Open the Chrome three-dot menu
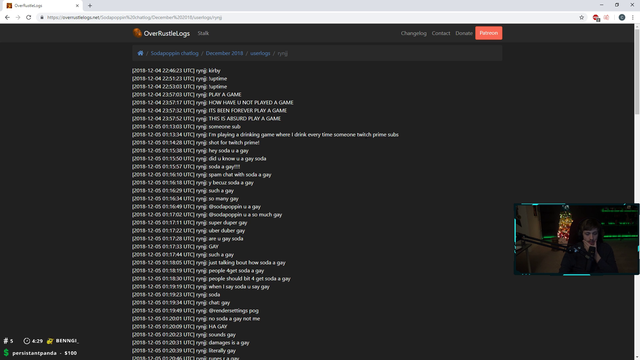Viewport: 640px width, 360px height. 633,18
